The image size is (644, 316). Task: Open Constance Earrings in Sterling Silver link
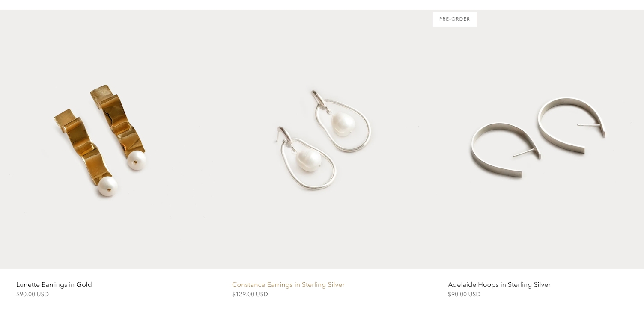click(288, 285)
